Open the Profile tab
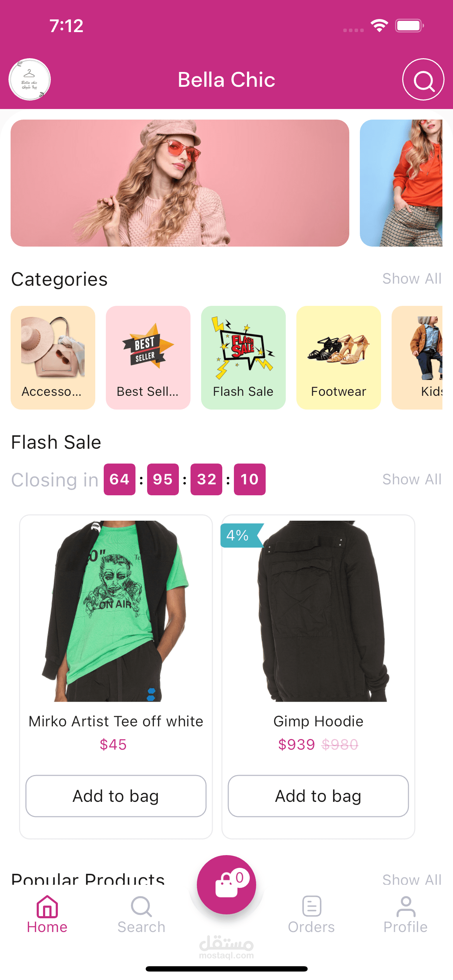This screenshot has height=980, width=453. click(x=405, y=915)
